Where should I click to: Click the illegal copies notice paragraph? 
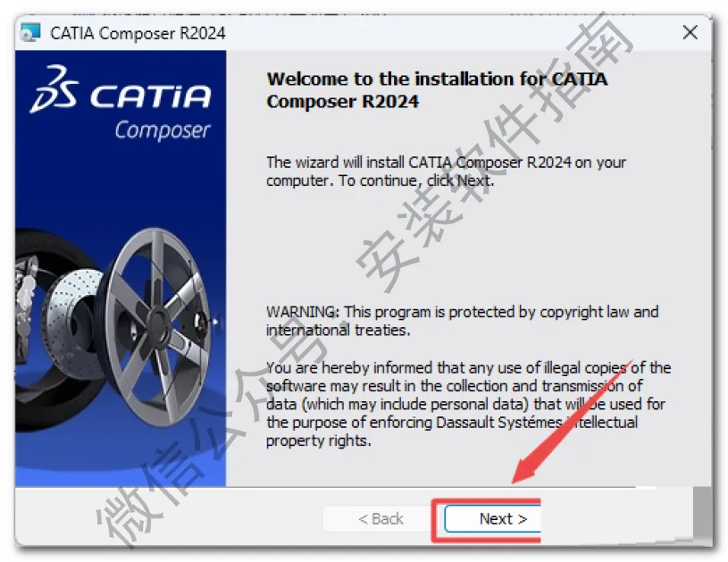pos(468,404)
